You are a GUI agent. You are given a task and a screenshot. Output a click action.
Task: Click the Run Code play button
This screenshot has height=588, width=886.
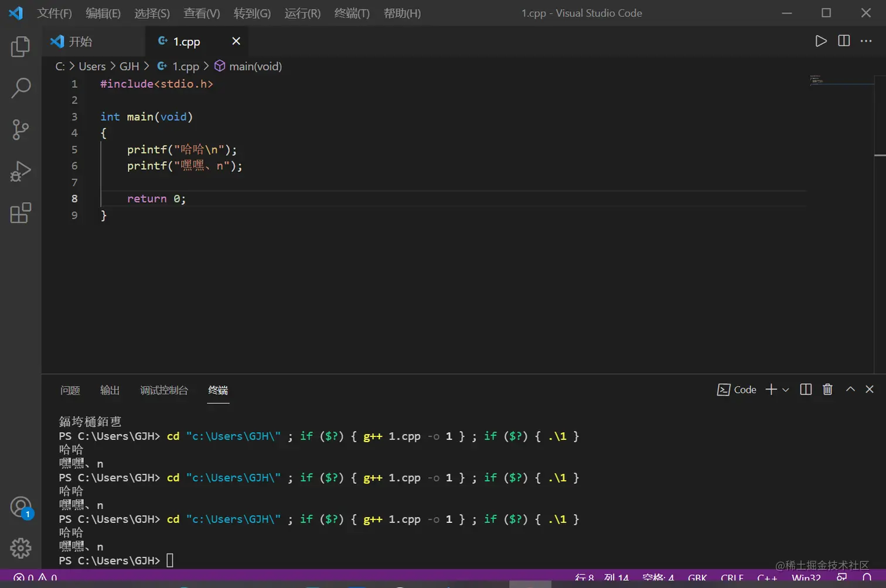[x=821, y=41]
